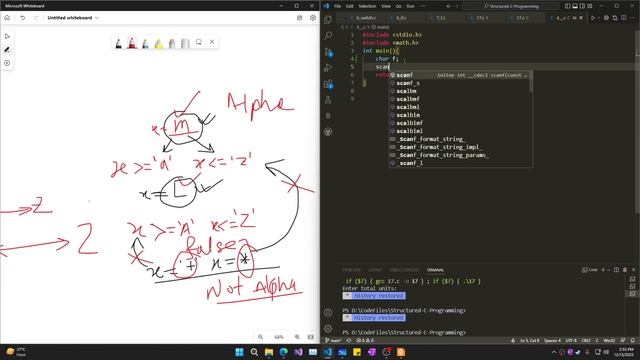This screenshot has width=640, height=360.
Task: Open errors and warnings count in status bar
Action: tap(365, 340)
